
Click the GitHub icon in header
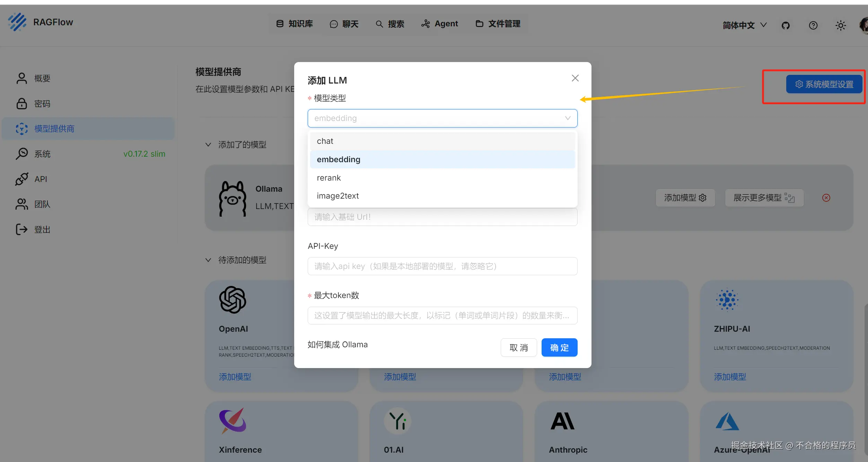[786, 25]
